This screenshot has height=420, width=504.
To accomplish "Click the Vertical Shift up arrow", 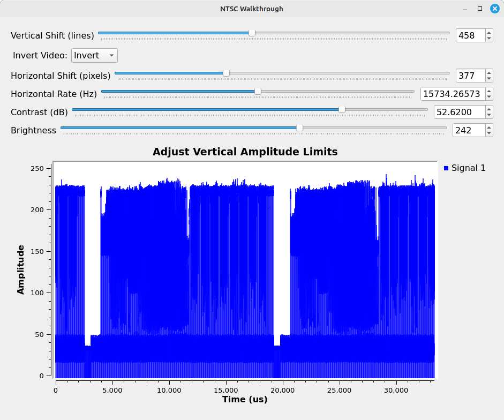I will pos(488,33).
